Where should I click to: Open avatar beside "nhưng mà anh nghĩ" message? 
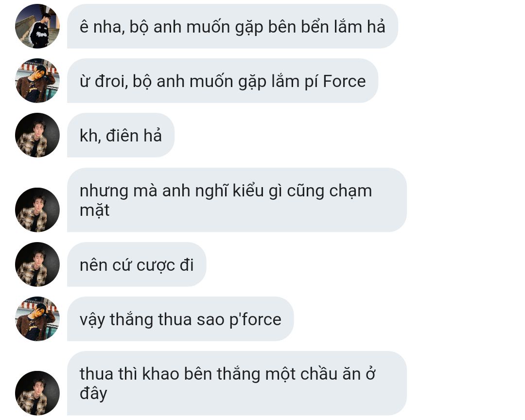(x=37, y=210)
